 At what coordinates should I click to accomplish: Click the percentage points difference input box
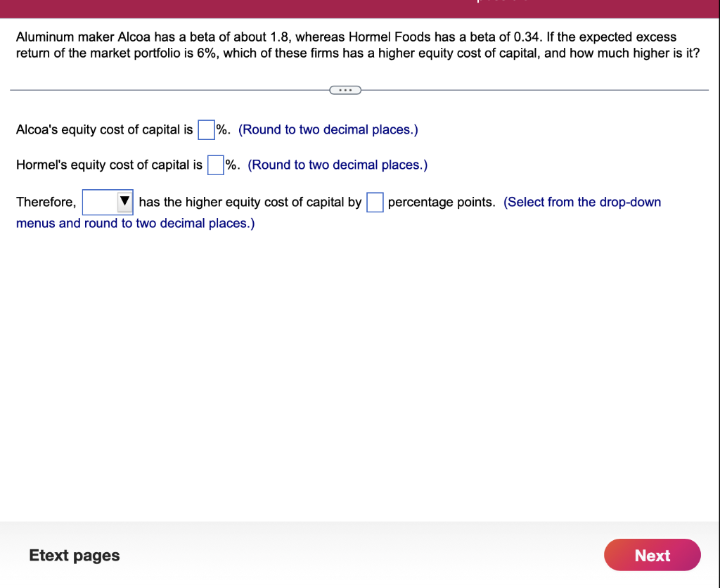375,203
